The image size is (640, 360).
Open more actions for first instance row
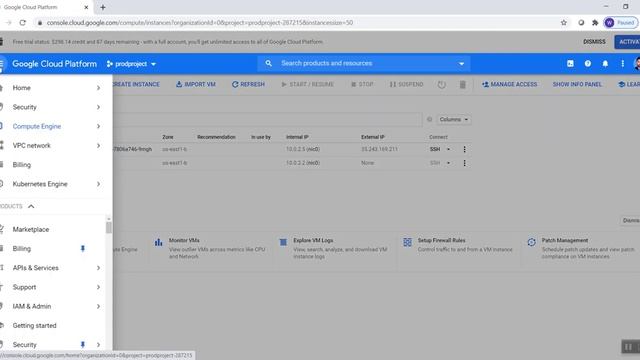(464, 149)
